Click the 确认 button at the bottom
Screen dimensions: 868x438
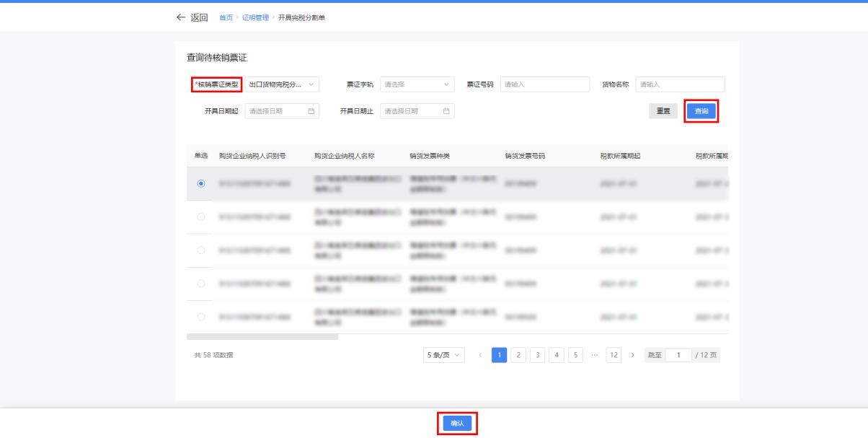tap(457, 424)
